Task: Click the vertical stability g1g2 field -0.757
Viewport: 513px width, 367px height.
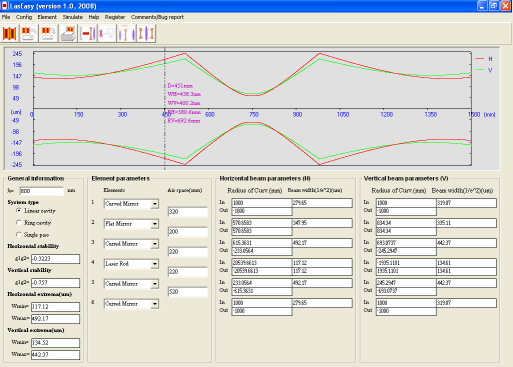Action: click(55, 283)
